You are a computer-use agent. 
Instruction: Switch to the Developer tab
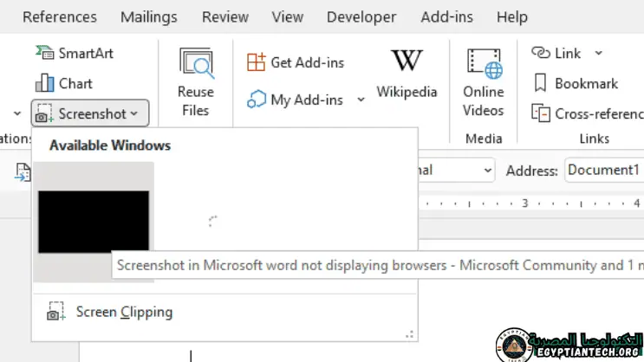(x=361, y=17)
